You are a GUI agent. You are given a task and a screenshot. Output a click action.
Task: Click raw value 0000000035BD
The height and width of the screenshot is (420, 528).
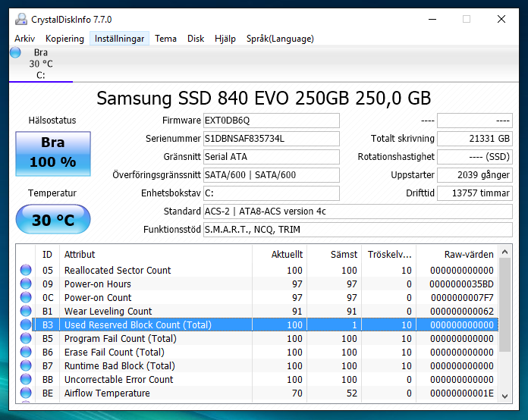(461, 284)
